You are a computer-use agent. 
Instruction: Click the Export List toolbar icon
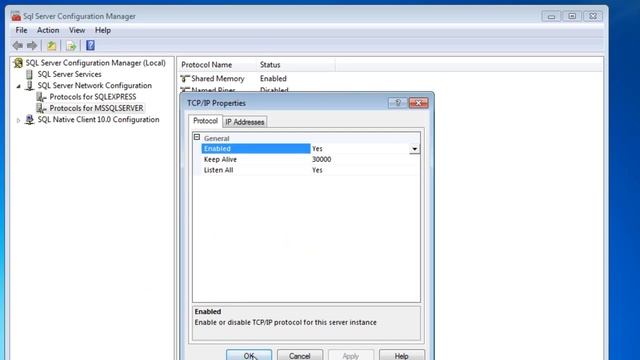pyautogui.click(x=71, y=46)
